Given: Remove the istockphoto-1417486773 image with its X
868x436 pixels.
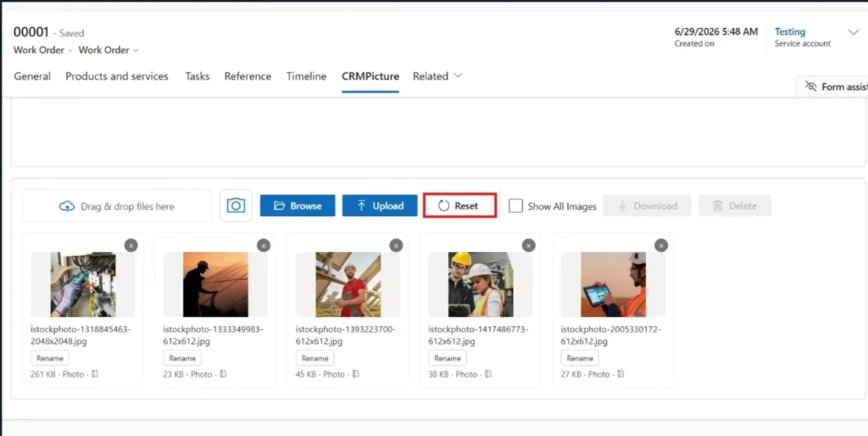Looking at the screenshot, I should pos(529,245).
